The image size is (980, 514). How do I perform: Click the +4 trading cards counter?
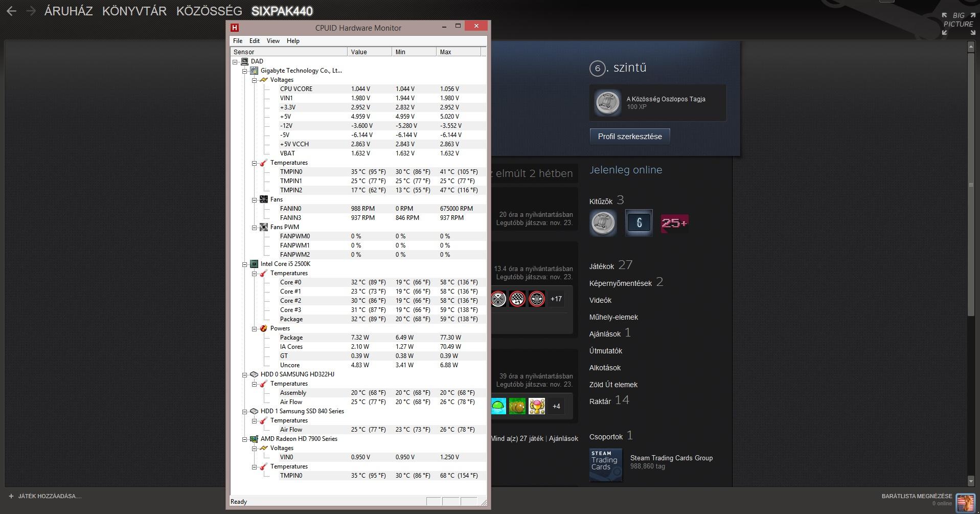[556, 406]
